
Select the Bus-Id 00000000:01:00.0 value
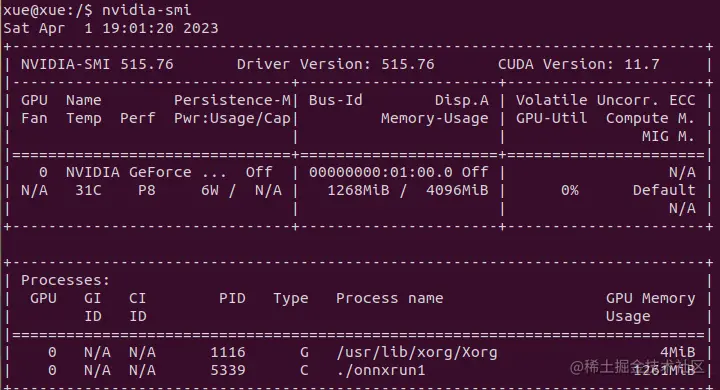381,172
